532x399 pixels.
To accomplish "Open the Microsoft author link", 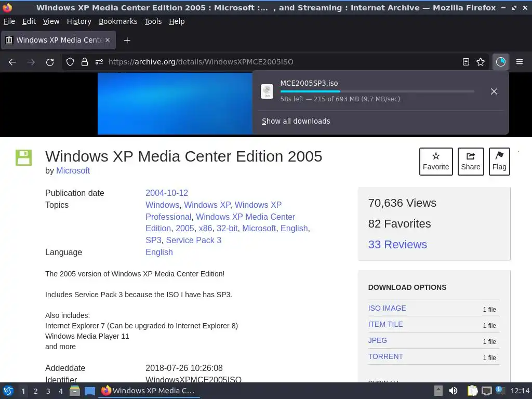I will tap(73, 170).
